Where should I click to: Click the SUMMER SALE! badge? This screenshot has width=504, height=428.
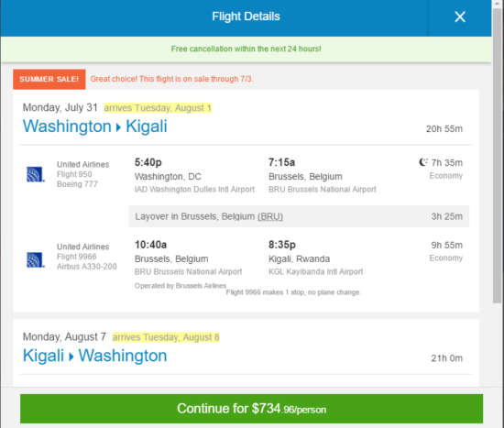coord(49,79)
